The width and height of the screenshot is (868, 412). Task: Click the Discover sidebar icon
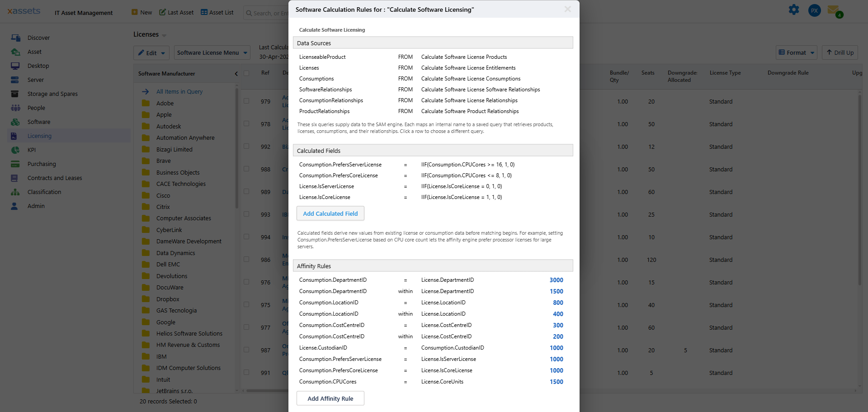click(x=15, y=38)
